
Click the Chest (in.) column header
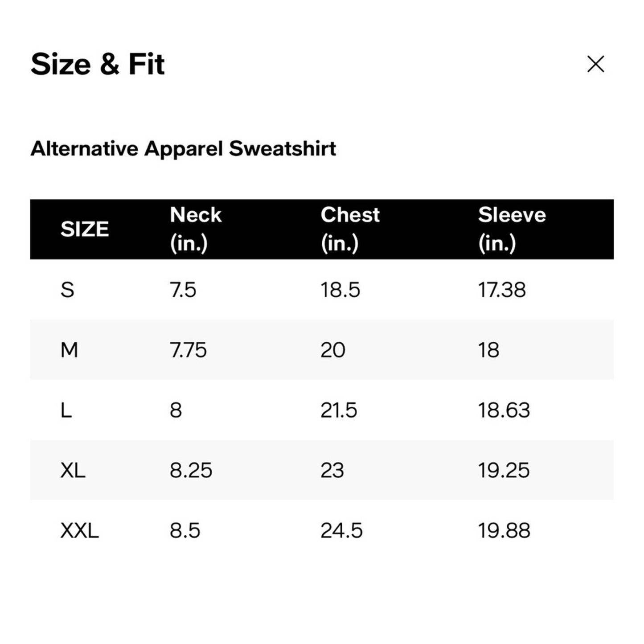pos(350,229)
